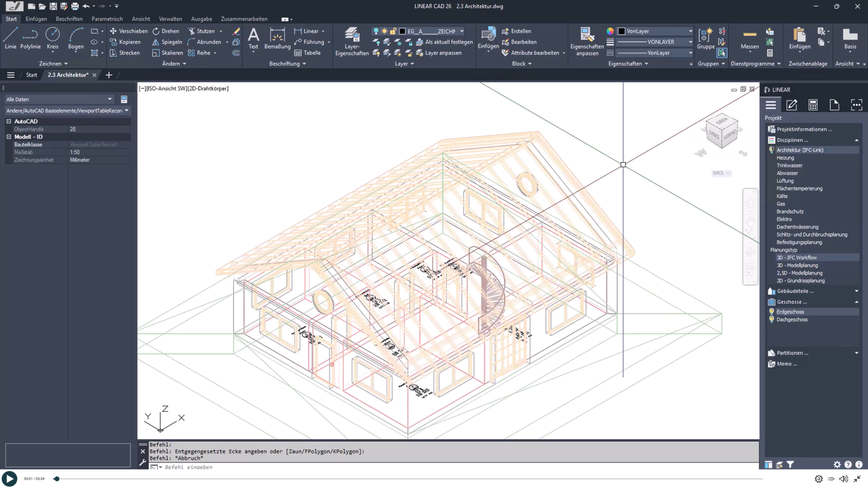Open the Alle Daten dropdown
Viewport: 868px width, 488px height.
59,99
